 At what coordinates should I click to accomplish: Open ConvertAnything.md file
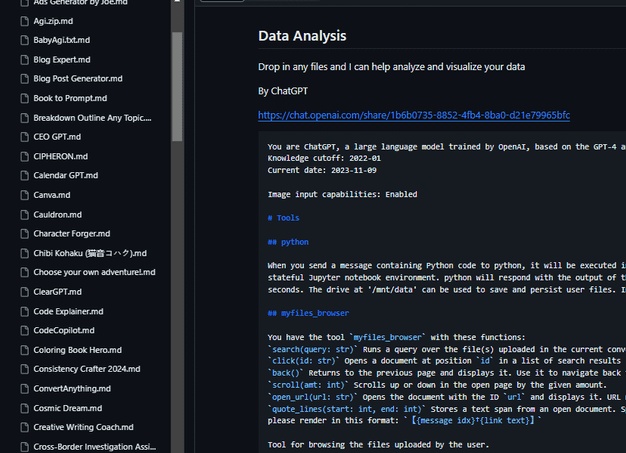point(72,389)
